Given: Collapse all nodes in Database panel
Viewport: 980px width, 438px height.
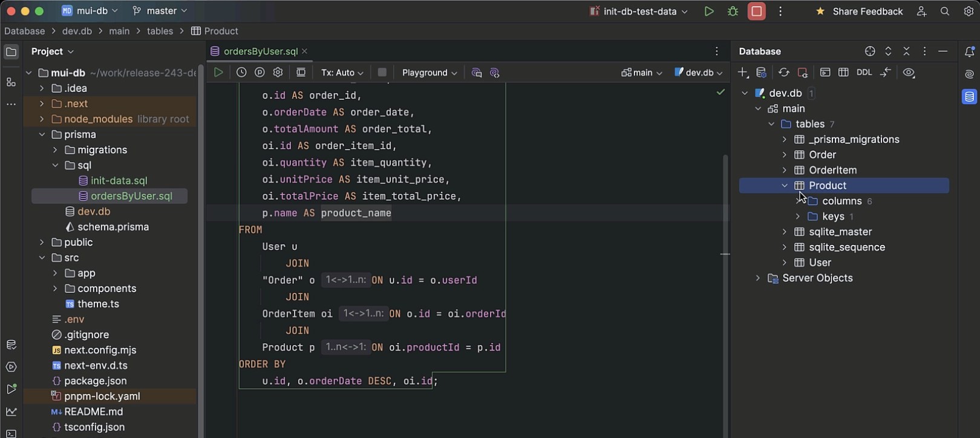Looking at the screenshot, I should 906,51.
